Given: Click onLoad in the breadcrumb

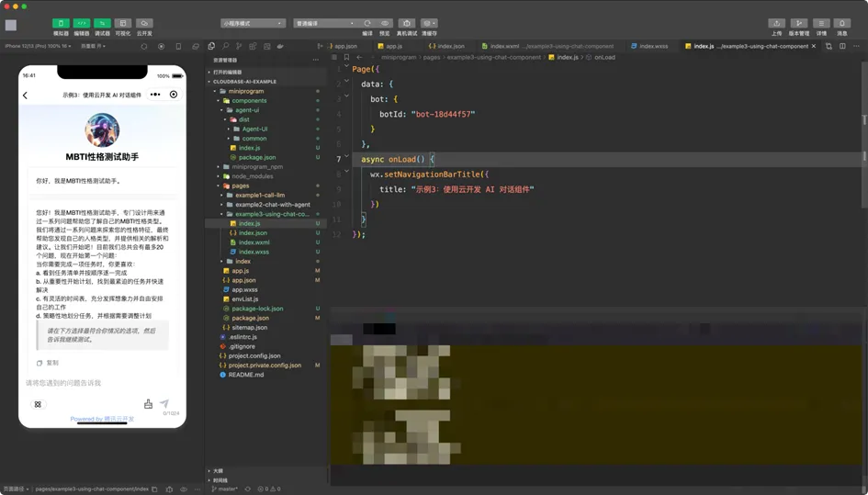Looking at the screenshot, I should (x=604, y=57).
